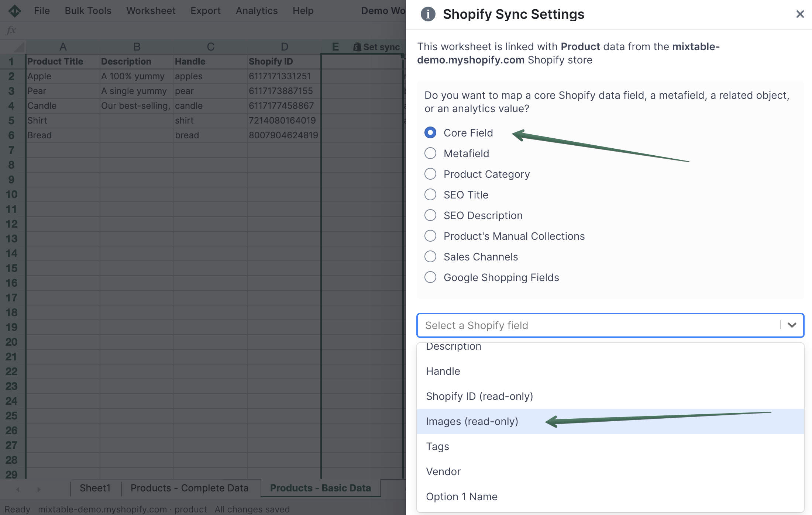Screen dimensions: 812x515
Task: Choose Images (read-only) option
Action: [x=610, y=421]
